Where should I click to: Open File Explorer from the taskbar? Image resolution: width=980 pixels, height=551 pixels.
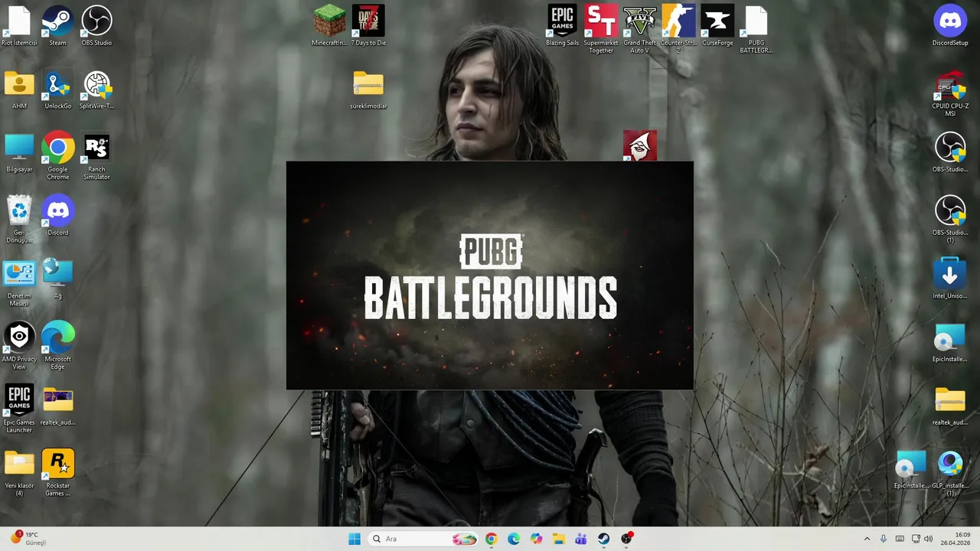[x=559, y=539]
